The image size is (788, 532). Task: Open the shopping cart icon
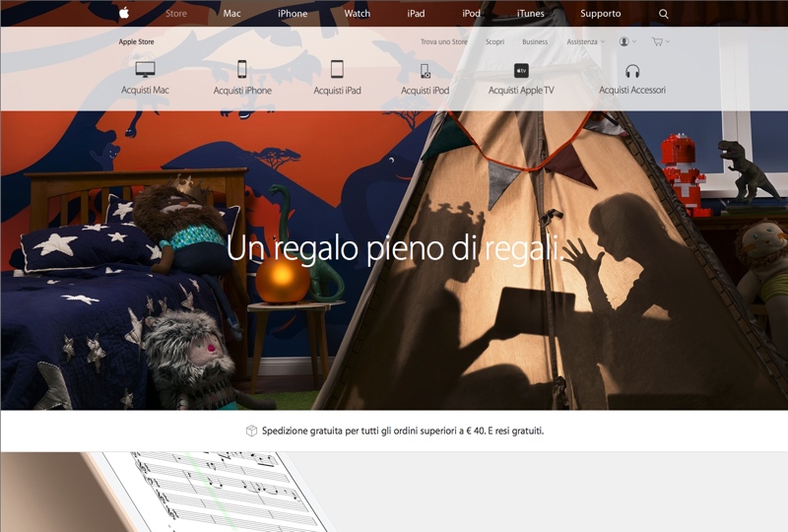click(657, 41)
